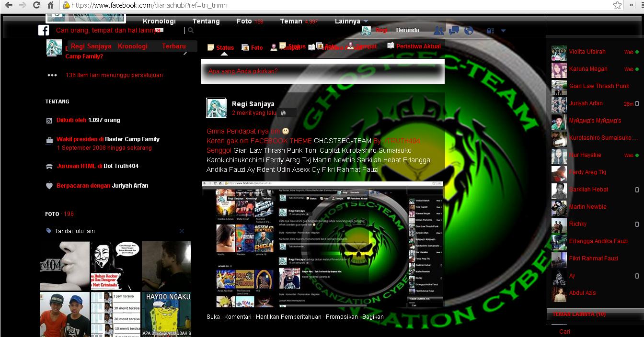Open chat with Juriyah Arfan
The width and height of the screenshot is (644, 337).
coord(595,103)
